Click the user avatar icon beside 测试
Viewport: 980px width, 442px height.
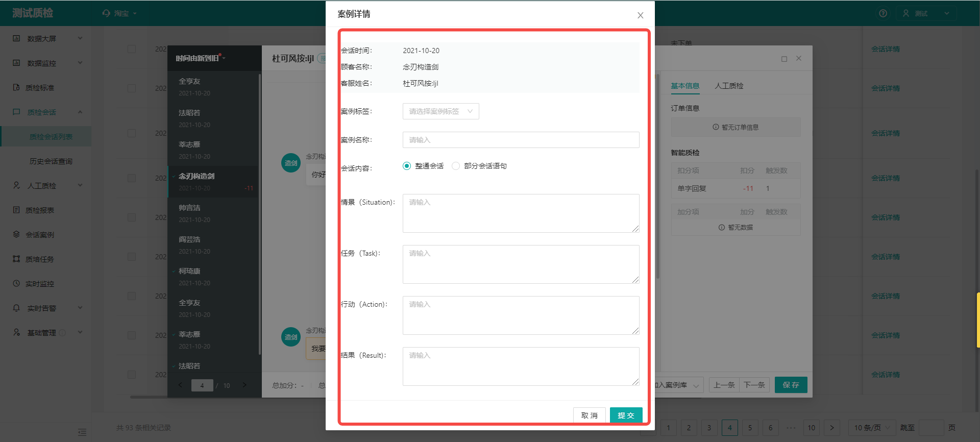coord(906,13)
